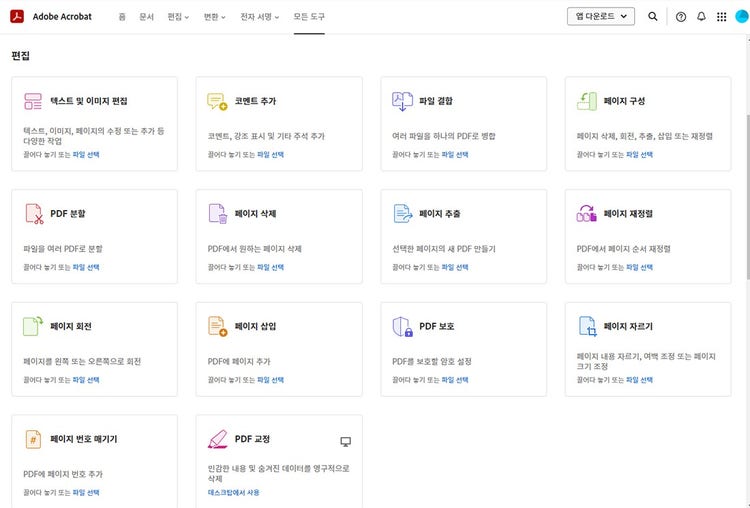
Task: Click the 페이지 자르기 crop icon
Action: click(588, 326)
